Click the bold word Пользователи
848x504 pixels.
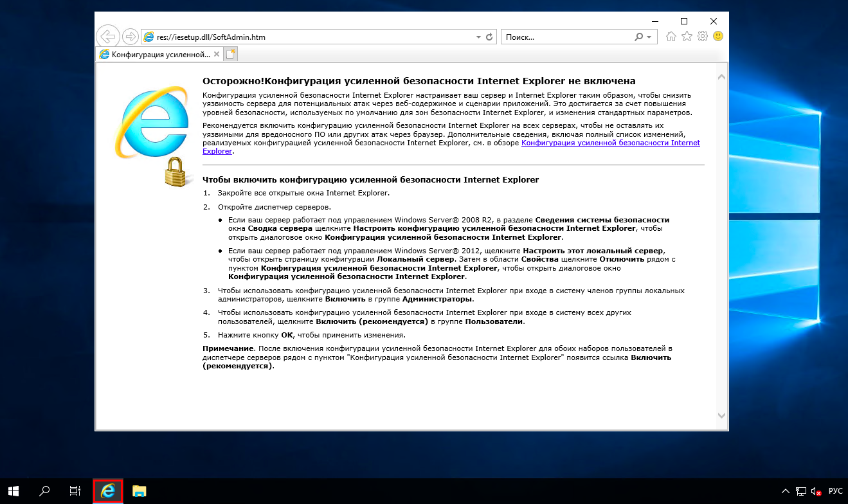click(x=495, y=321)
